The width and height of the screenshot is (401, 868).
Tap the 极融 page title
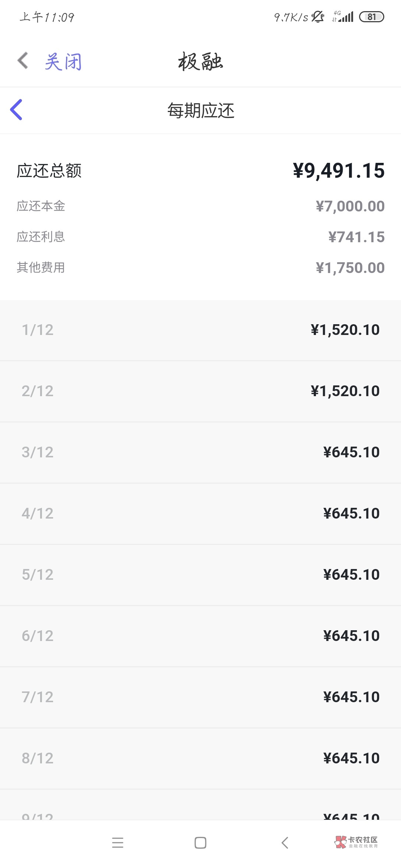(x=200, y=62)
